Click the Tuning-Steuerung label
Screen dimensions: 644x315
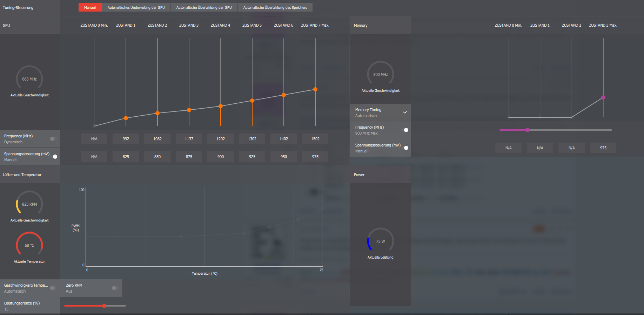tap(18, 7)
